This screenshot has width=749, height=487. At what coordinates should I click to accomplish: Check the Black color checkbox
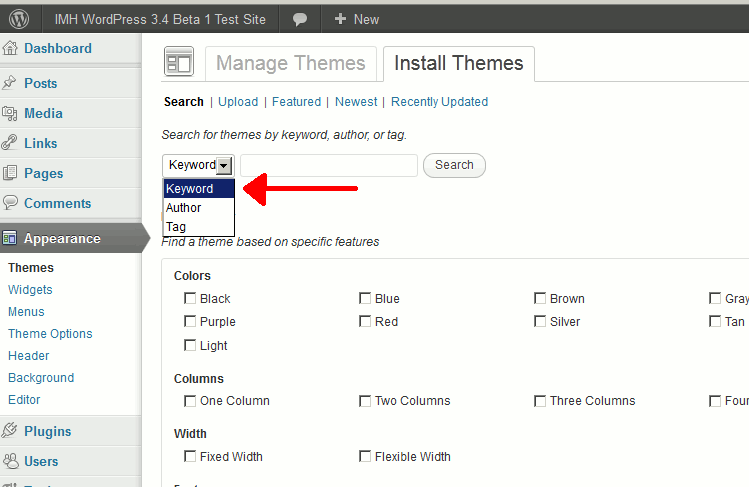190,298
